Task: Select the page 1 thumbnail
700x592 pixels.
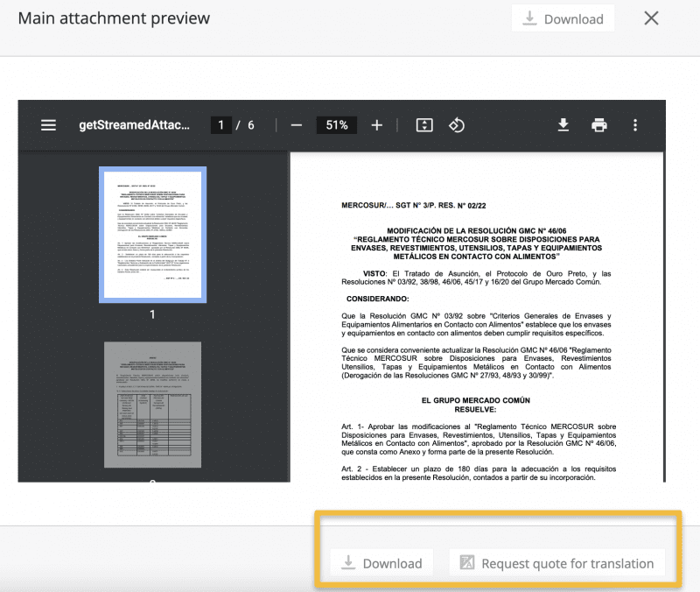Action: click(x=152, y=234)
